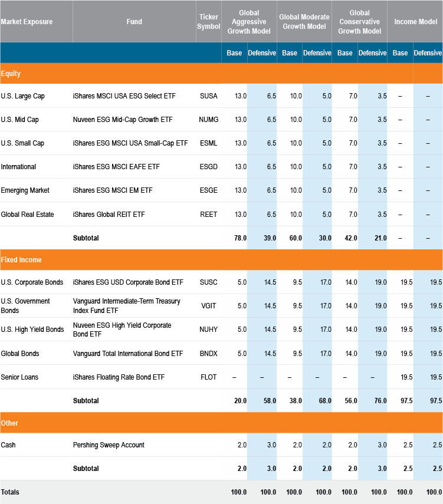Click iShares MSCI USA ESG Select ETF
Image resolution: width=443 pixels, height=504 pixels.
[x=124, y=96]
